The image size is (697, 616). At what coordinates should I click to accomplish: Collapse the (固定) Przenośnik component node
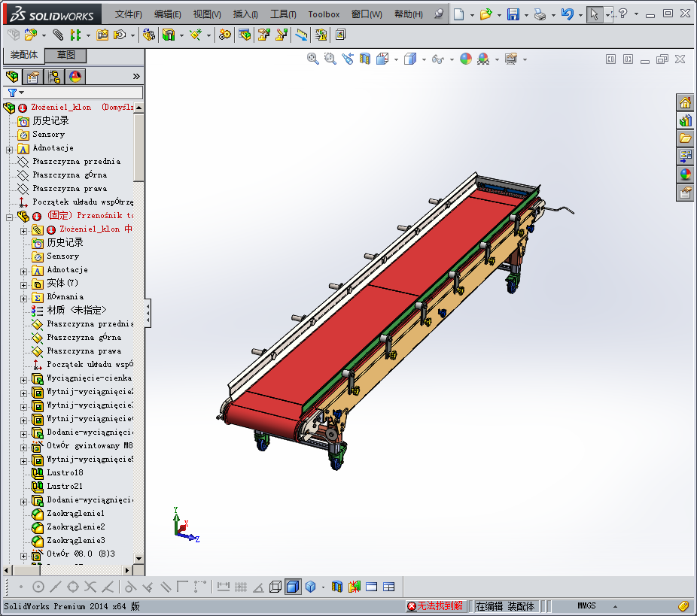tap(9, 217)
